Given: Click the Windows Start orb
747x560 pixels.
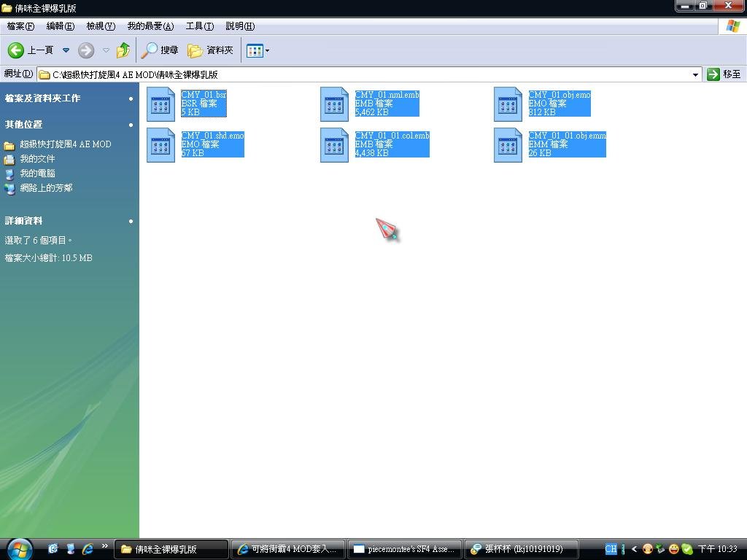Looking at the screenshot, I should click(20, 548).
